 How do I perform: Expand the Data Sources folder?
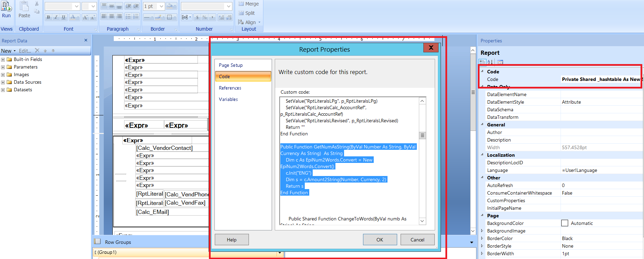pos(3,82)
